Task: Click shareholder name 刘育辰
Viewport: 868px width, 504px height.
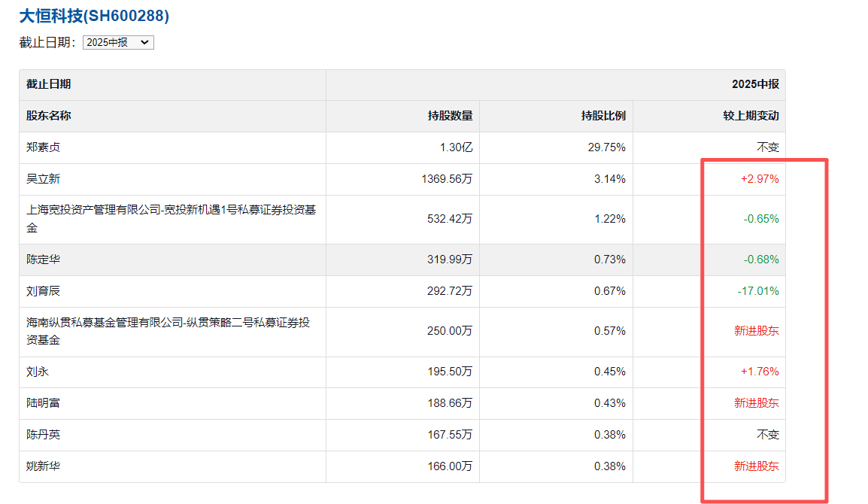Action: (44, 291)
